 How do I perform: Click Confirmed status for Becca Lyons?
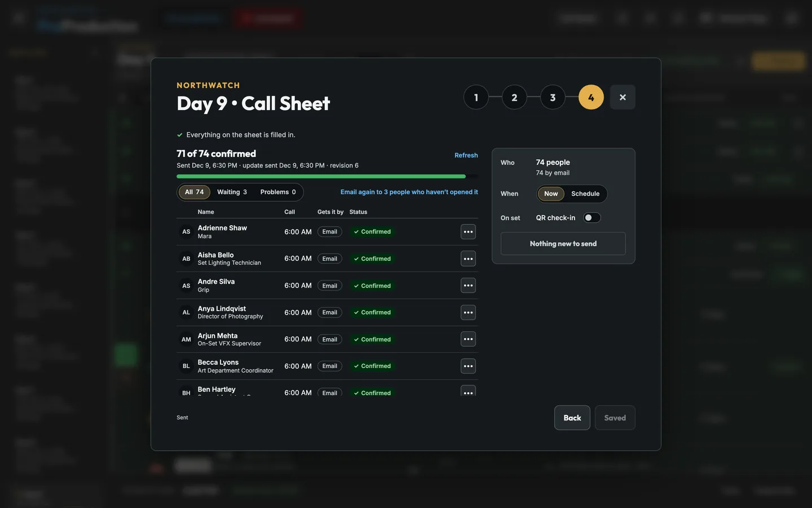pos(372,366)
